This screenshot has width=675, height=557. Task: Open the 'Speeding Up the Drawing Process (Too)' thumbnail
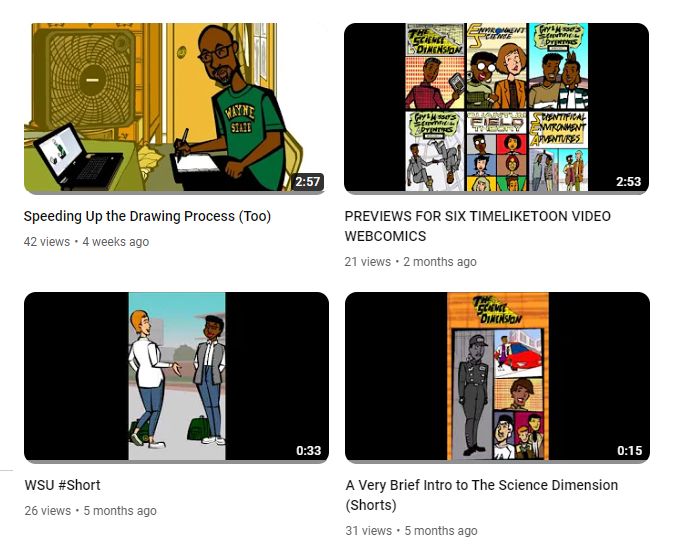[174, 107]
